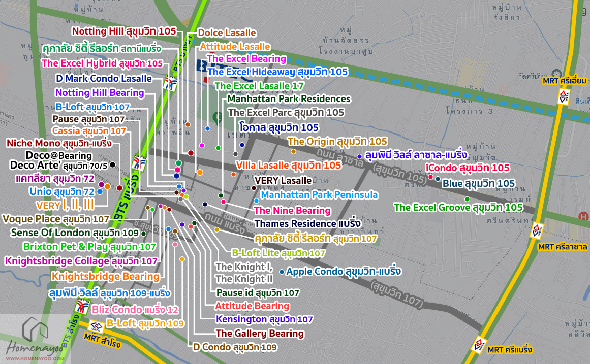Image resolution: width=590 pixels, height=364 pixels.
Task: Click the green dot above The Excel Groove
Action: (467, 199)
